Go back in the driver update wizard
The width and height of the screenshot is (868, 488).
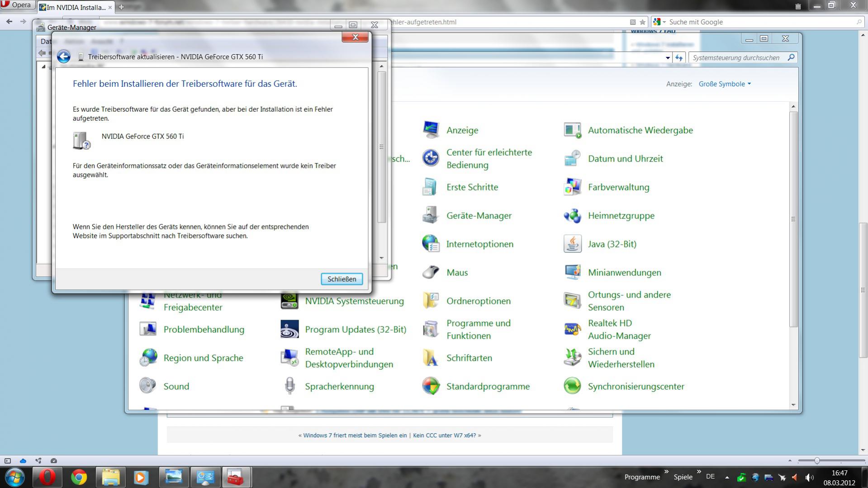(x=64, y=57)
